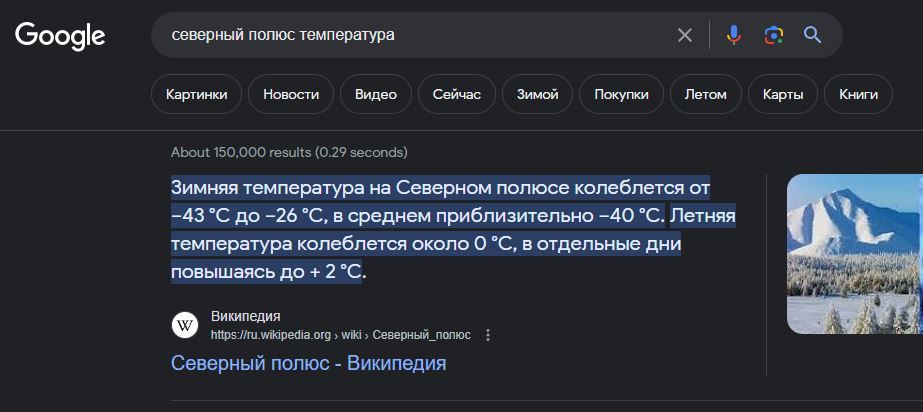
Task: Open three-dot menu beside Wikipedia URL
Action: (x=488, y=335)
